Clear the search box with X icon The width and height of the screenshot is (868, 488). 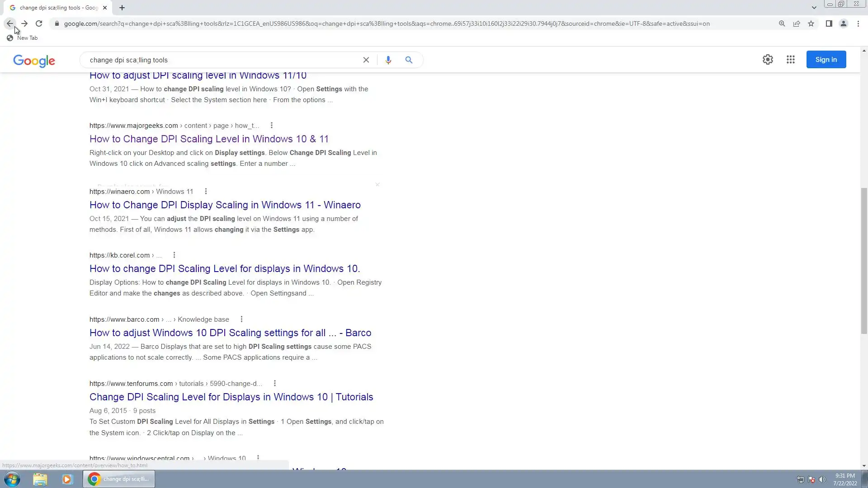(366, 60)
